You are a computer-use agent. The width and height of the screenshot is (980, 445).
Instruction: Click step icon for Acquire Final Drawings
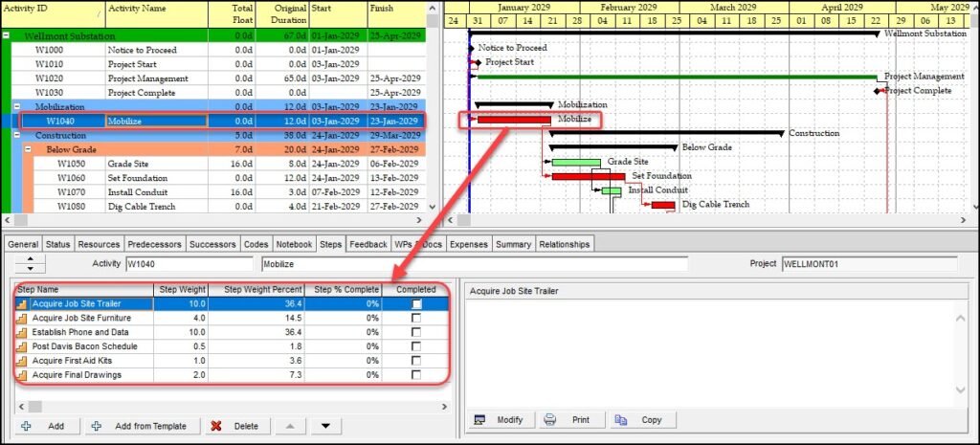click(x=23, y=375)
